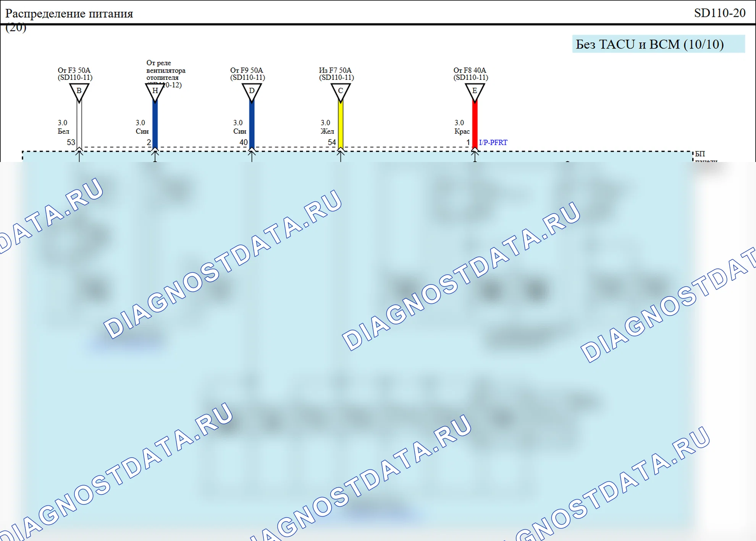Click pin number 40 on the blue wire
The height and width of the screenshot is (541, 756).
point(244,143)
